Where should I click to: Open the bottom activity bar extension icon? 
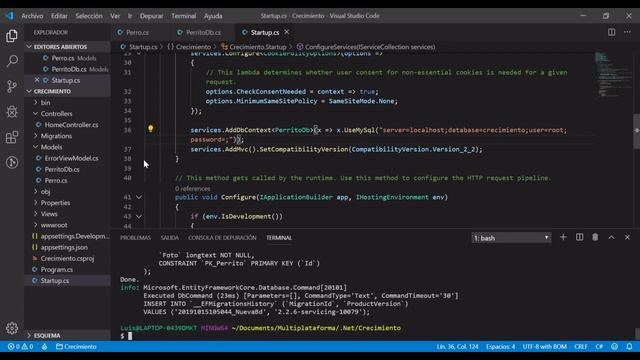(12, 162)
